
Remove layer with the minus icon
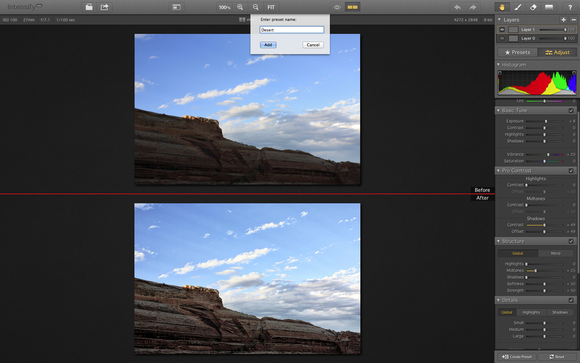pos(573,20)
